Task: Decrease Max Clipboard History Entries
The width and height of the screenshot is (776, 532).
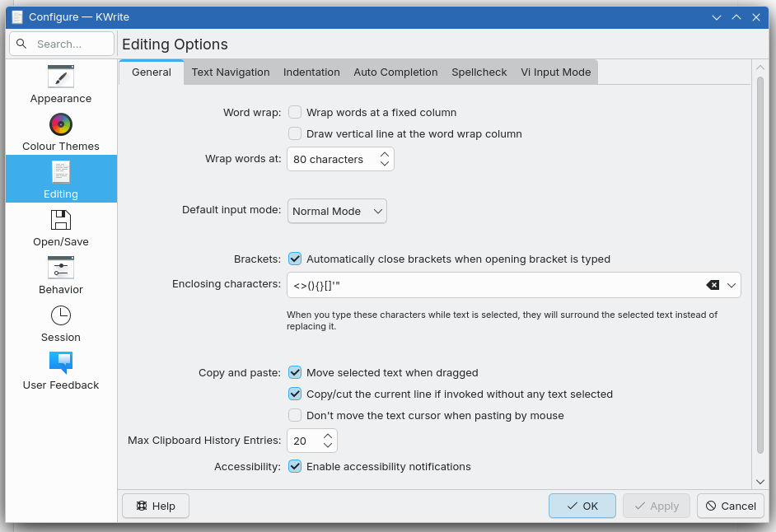Action: tap(328, 446)
